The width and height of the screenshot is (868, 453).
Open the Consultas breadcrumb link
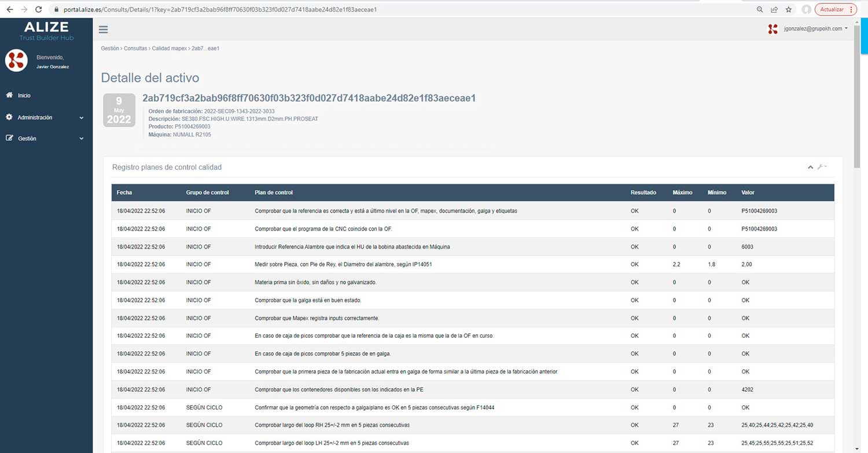pyautogui.click(x=135, y=49)
